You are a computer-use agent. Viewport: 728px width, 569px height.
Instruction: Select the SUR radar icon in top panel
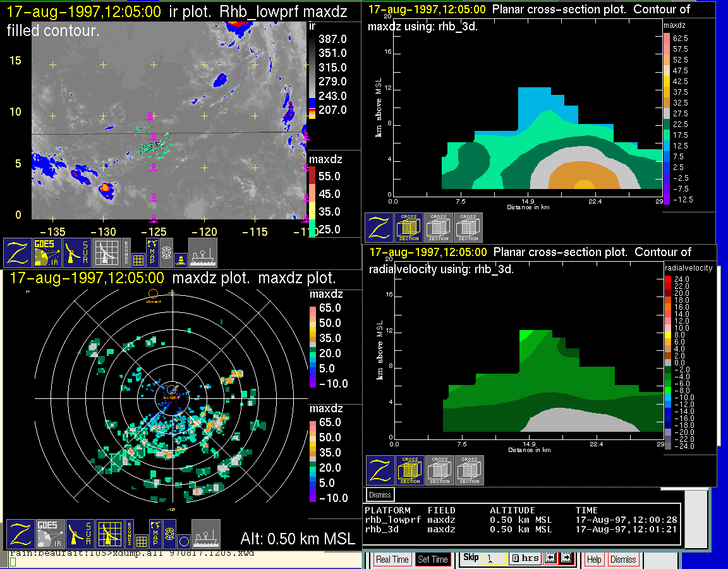click(78, 252)
